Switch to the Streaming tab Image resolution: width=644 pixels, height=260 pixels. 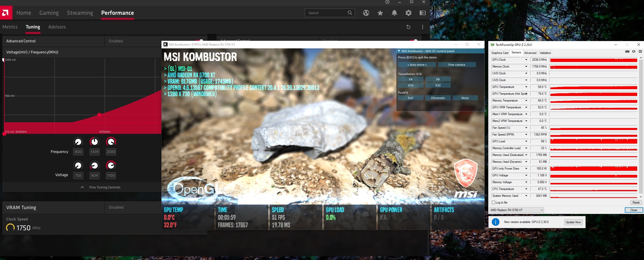click(80, 13)
